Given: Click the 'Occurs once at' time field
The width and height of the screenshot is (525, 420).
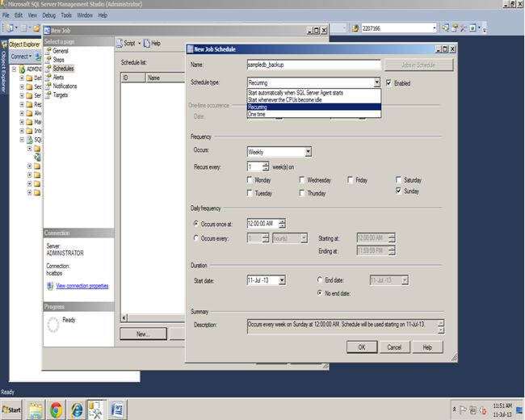Looking at the screenshot, I should pyautogui.click(x=262, y=224).
